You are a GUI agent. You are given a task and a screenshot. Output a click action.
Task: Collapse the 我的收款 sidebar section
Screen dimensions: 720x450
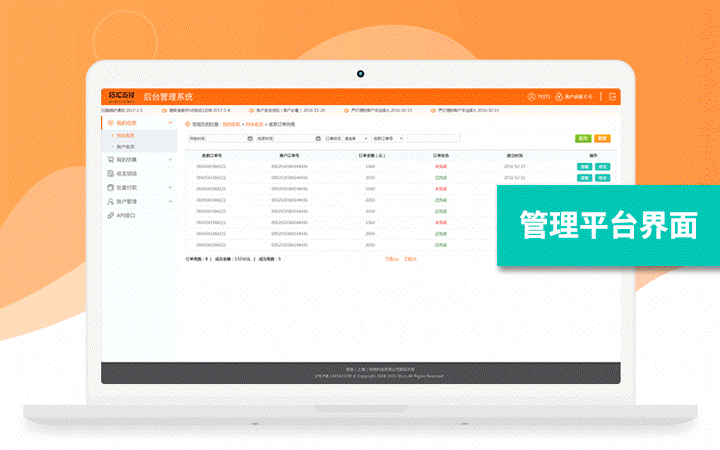click(x=170, y=123)
